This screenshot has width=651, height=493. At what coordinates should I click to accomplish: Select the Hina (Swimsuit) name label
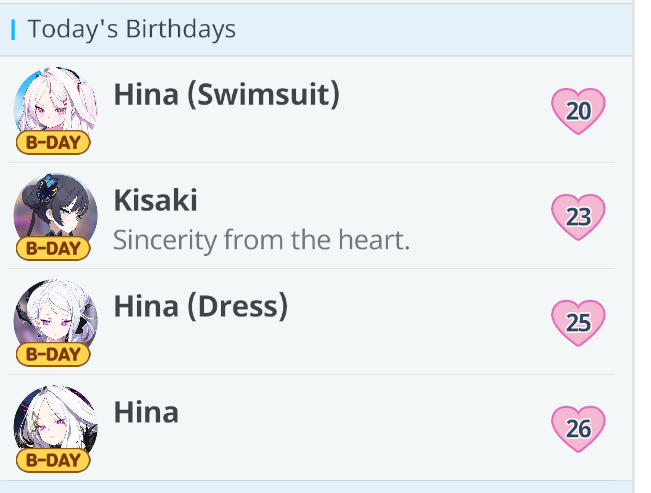tap(227, 94)
